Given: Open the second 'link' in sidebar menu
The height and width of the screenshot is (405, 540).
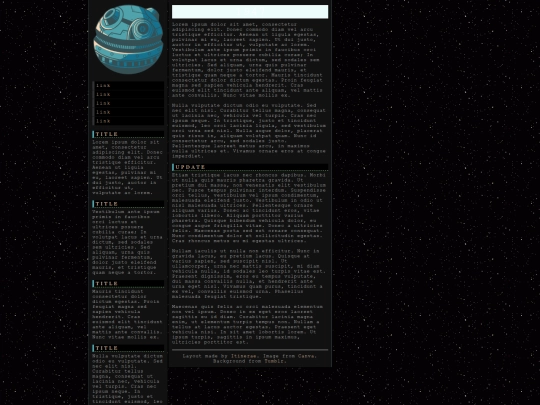Looking at the screenshot, I should click(128, 94).
